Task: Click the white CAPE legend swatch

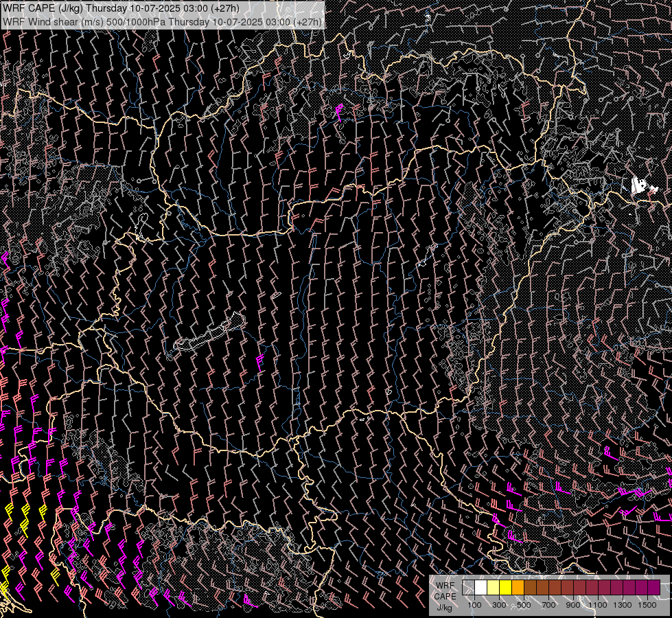Action: pos(481,588)
